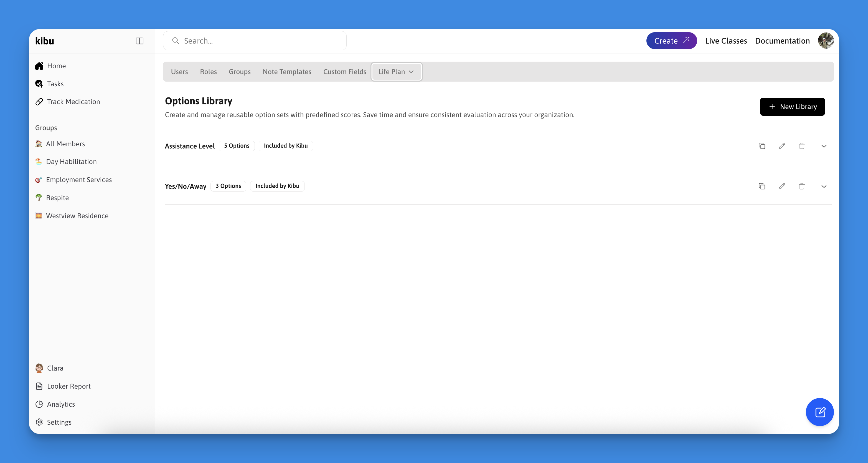
Task: Click the user profile avatar
Action: (826, 41)
